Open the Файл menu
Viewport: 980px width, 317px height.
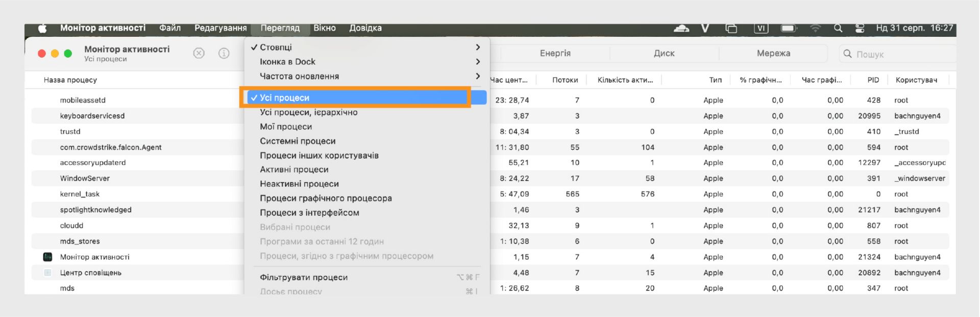tap(170, 28)
